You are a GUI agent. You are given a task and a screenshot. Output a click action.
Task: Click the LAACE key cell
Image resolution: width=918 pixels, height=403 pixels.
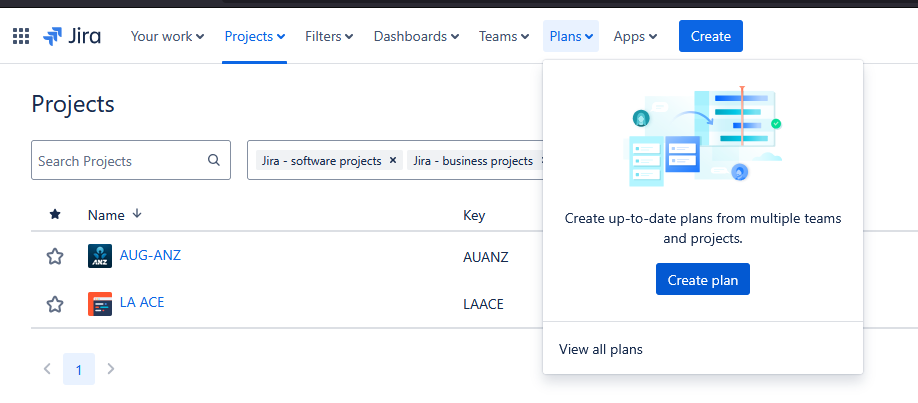tap(483, 305)
